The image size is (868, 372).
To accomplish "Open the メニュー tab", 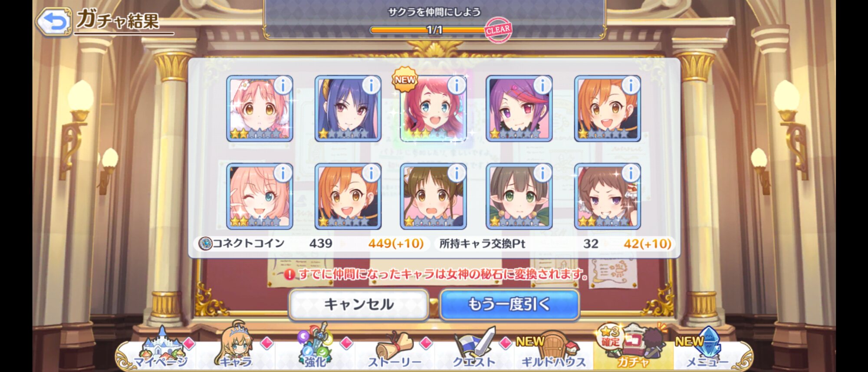I will (x=707, y=349).
